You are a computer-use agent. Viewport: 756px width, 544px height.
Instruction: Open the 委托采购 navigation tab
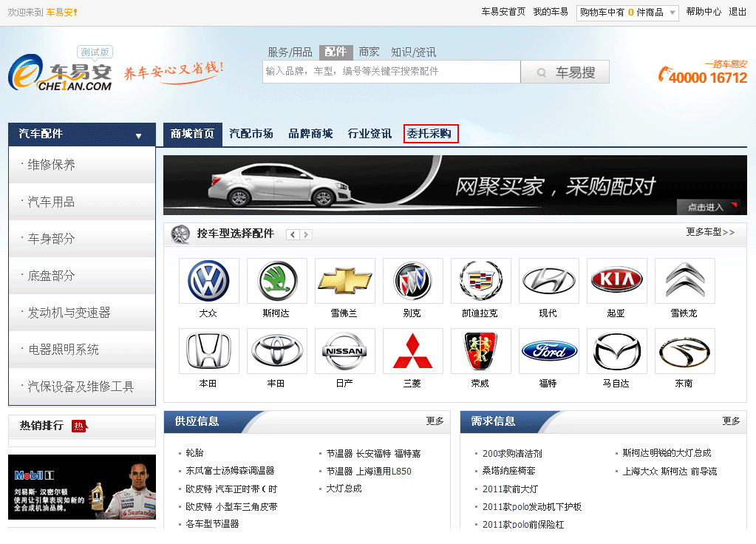(431, 134)
